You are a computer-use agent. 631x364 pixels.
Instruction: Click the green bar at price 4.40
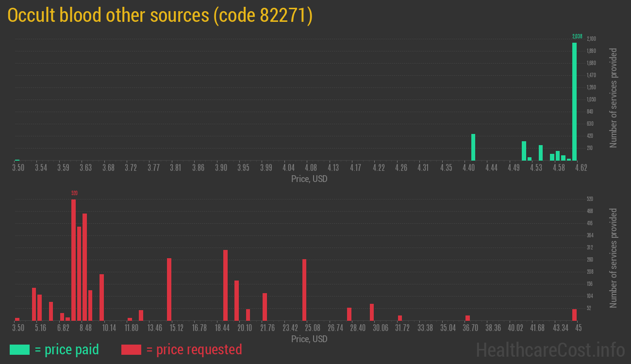click(x=473, y=147)
